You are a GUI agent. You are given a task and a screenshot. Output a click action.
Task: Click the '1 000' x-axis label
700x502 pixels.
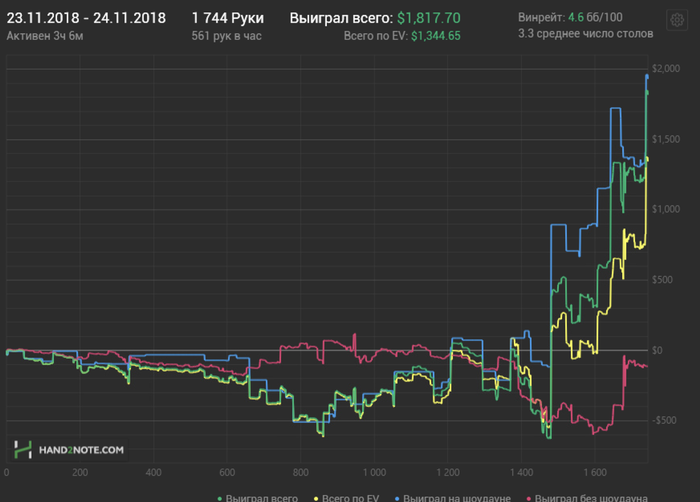coord(374,473)
